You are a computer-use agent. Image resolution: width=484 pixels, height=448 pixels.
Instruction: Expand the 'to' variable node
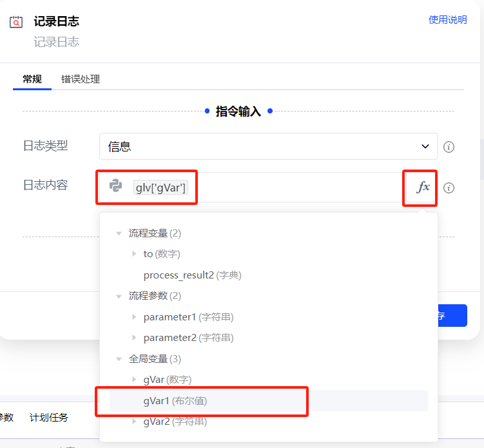[x=134, y=254]
